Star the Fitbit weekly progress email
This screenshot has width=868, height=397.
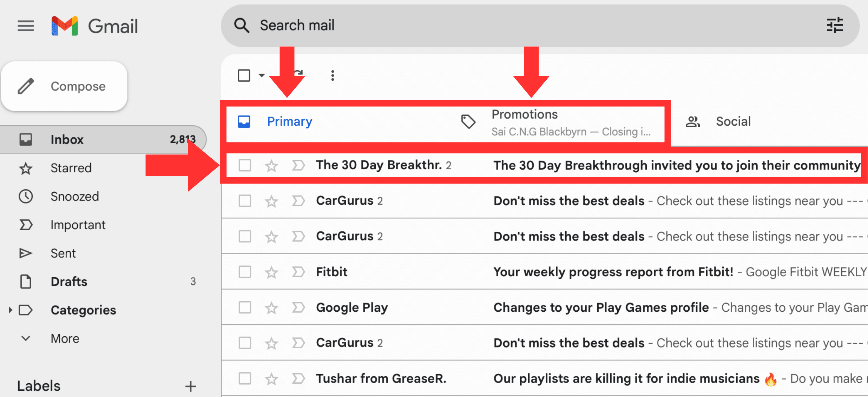(x=271, y=272)
